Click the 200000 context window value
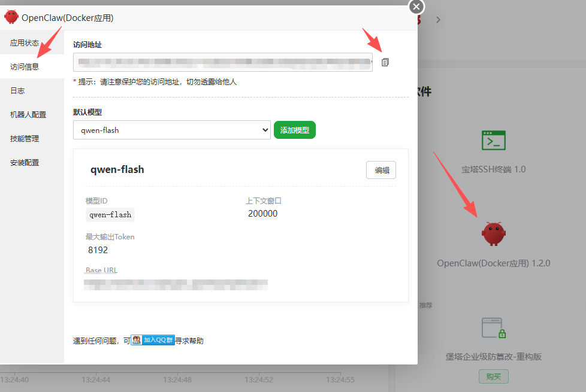Image resolution: width=586 pixels, height=392 pixels. tap(262, 214)
